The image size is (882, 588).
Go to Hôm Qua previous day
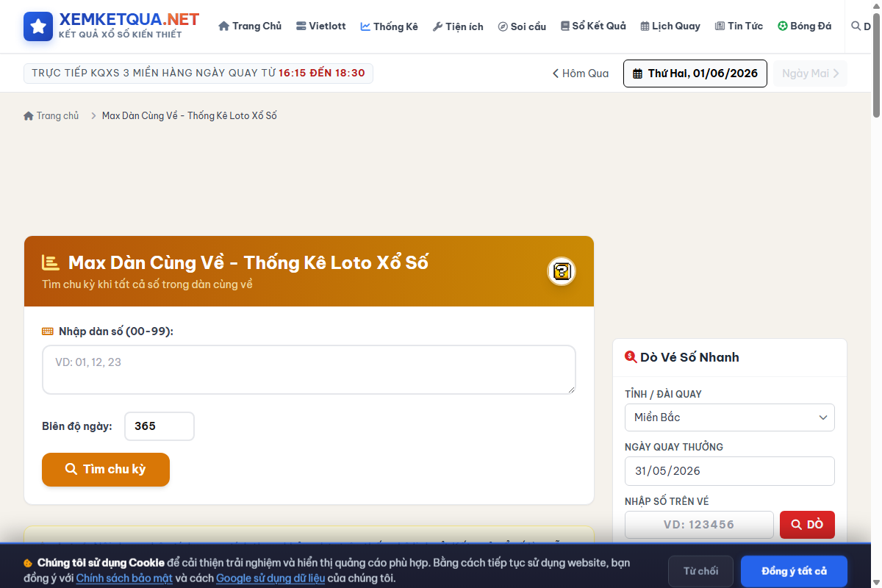click(x=581, y=73)
